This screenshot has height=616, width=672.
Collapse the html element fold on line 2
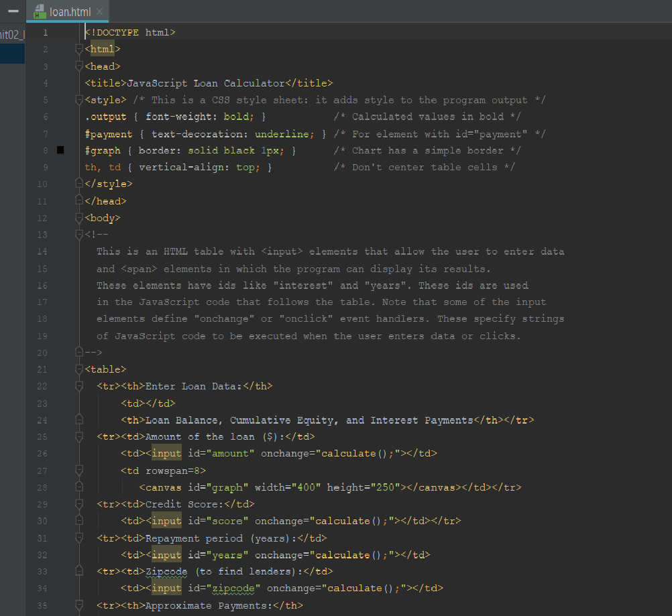[78, 47]
